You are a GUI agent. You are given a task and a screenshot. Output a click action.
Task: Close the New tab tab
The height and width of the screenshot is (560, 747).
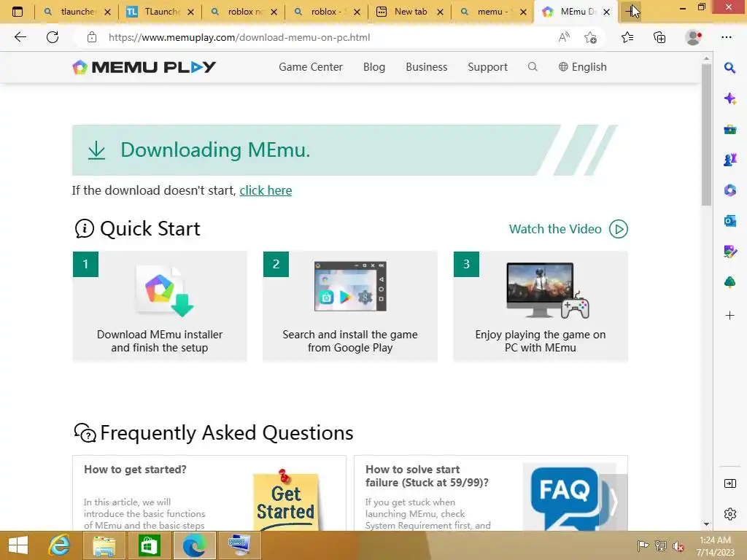tap(440, 12)
